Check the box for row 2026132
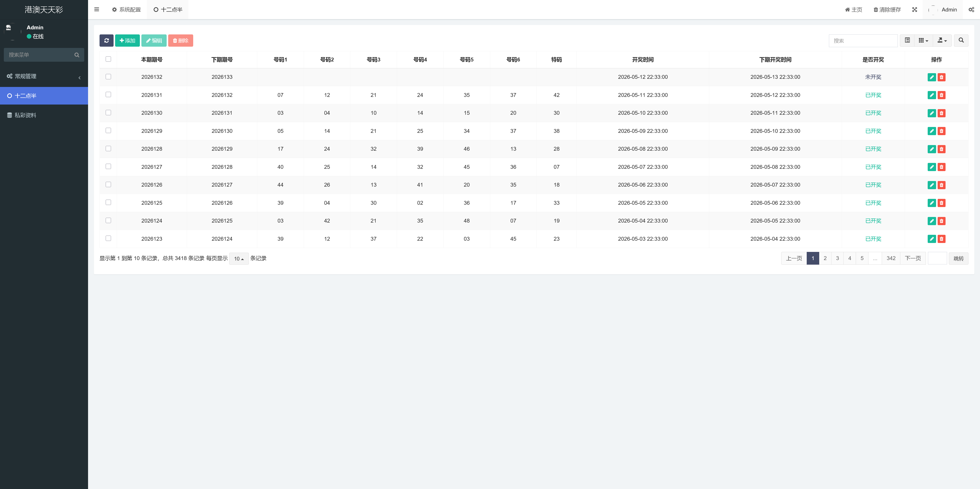 coord(108,77)
